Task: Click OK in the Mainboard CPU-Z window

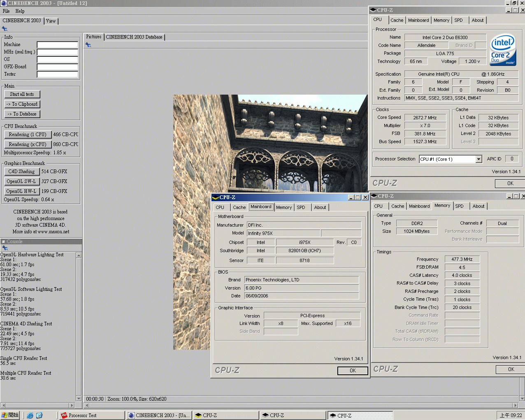Action: 353,371
